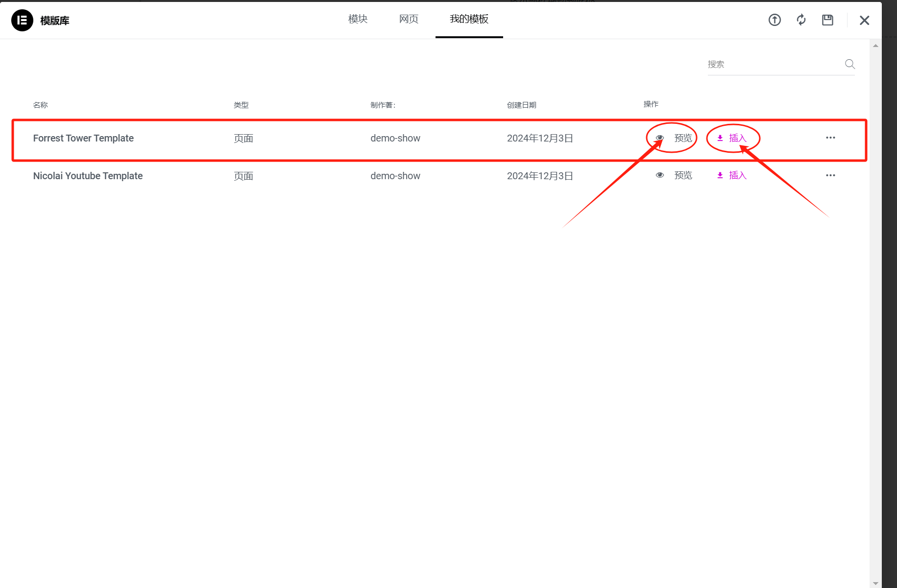
Task: Click the download icon beside Forrest Tower's 插入
Action: point(720,138)
